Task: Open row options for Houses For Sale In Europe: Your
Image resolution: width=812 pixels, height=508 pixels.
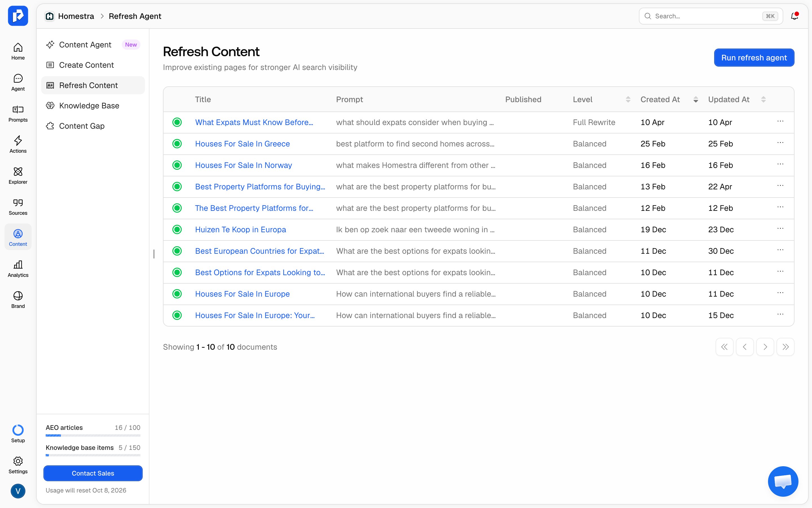Action: coord(780,314)
